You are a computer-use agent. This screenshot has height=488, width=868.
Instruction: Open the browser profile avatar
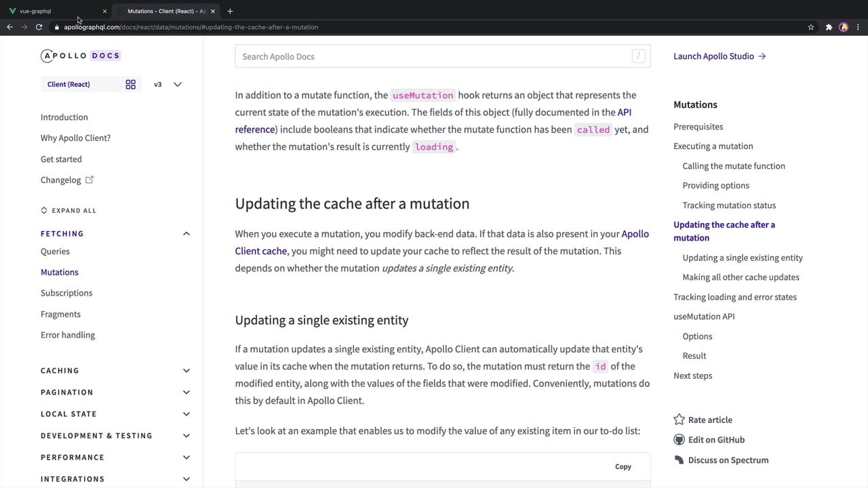[844, 27]
